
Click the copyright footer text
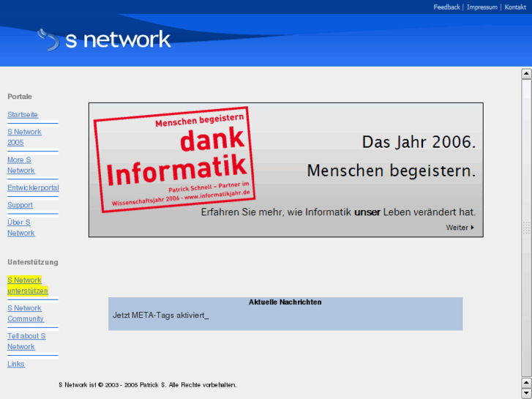coord(148,385)
